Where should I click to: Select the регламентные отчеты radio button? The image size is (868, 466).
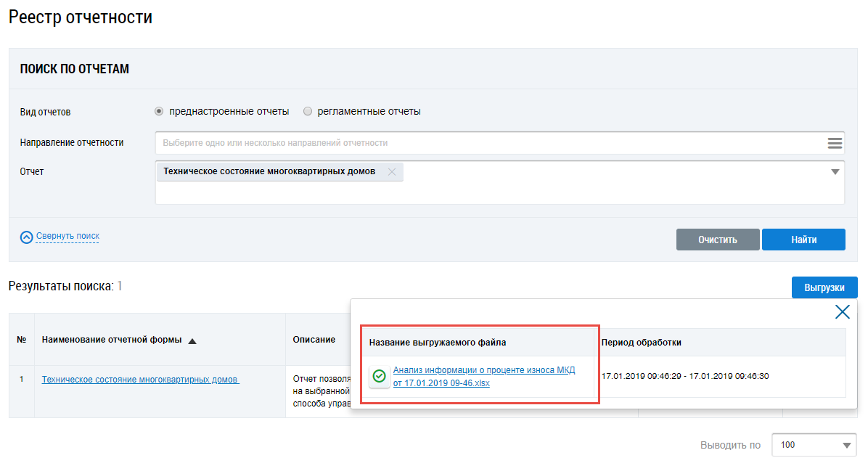point(308,112)
